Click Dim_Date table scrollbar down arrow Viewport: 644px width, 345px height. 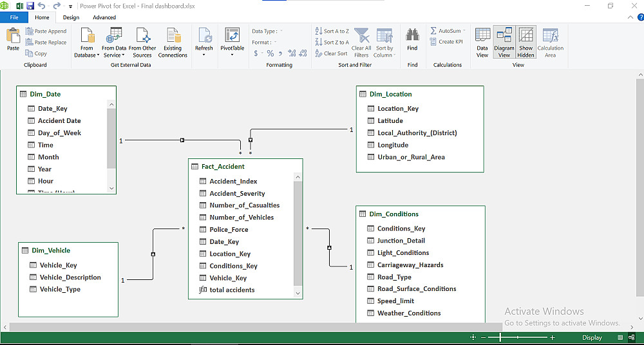[x=111, y=188]
